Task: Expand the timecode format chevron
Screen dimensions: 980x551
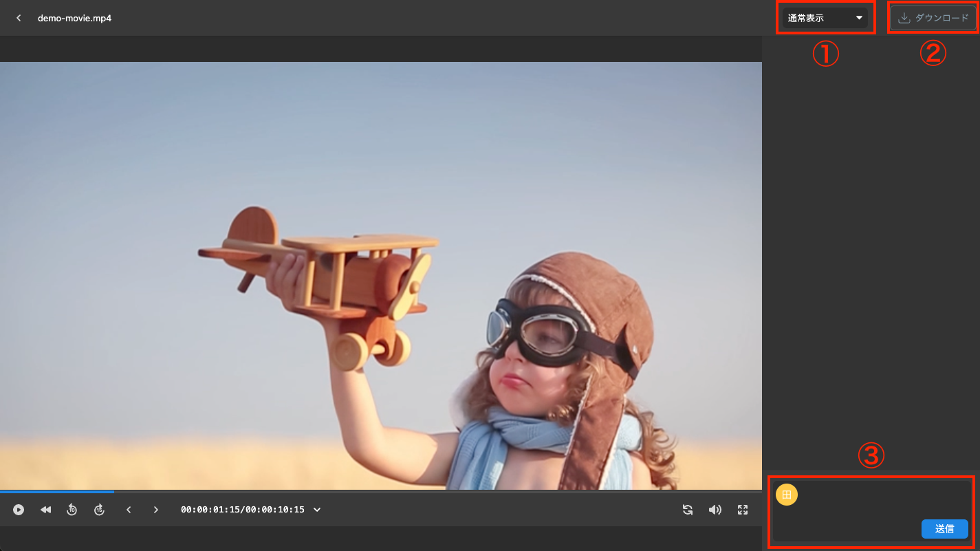Action: pos(317,510)
